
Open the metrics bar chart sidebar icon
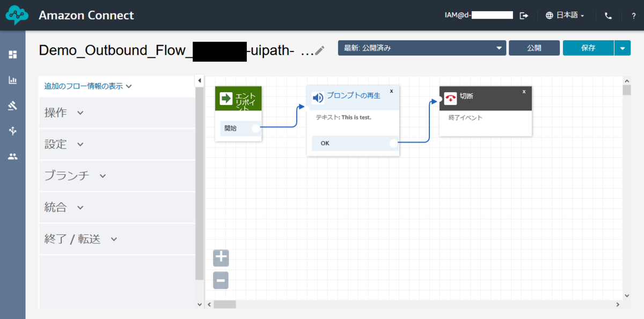point(13,80)
